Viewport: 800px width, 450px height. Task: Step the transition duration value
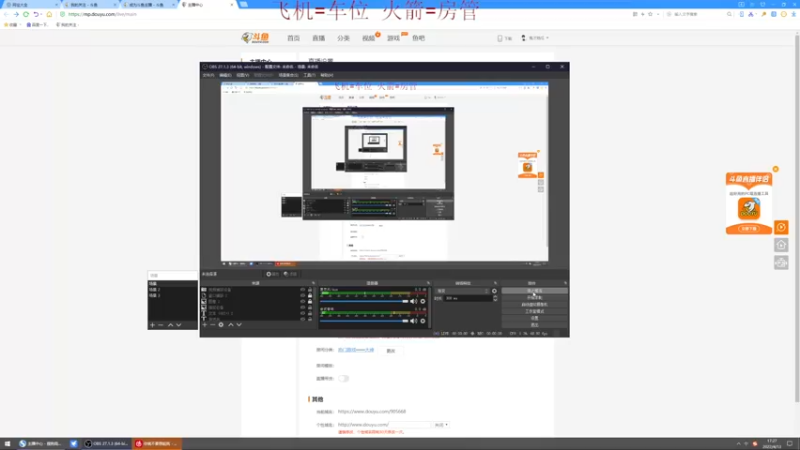pos(495,298)
